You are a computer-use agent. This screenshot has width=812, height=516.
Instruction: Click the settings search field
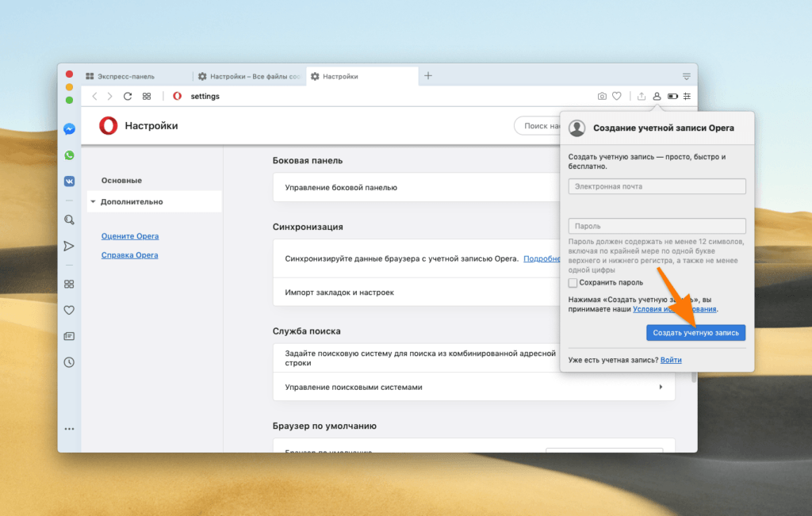(538, 126)
